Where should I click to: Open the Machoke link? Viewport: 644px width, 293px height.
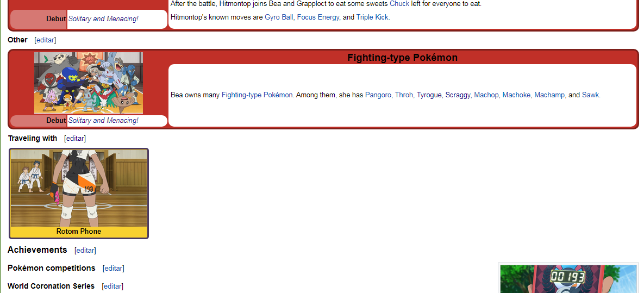[517, 95]
